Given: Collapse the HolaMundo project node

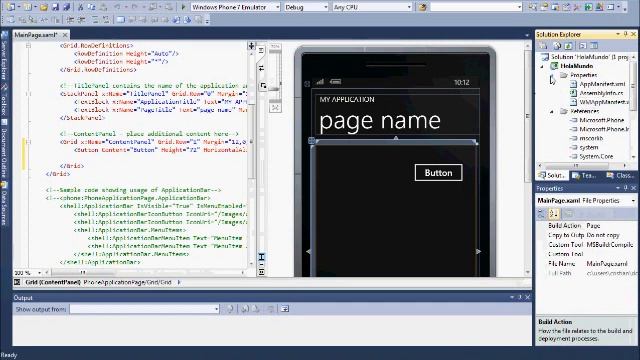Looking at the screenshot, I should click(x=542, y=66).
